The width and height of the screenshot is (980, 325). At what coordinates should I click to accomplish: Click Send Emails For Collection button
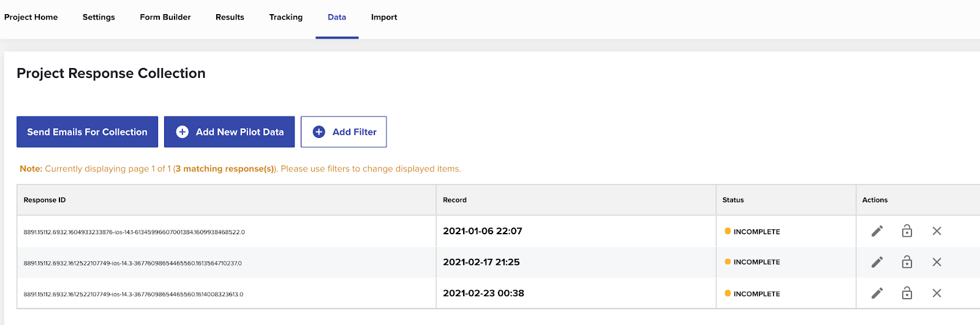(87, 132)
